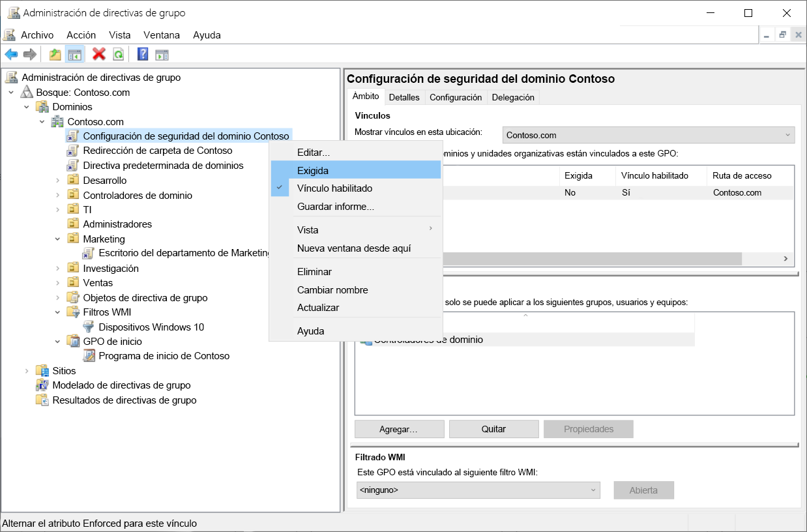
Task: Collapse the Bosque: Contoso.com node
Action: [11, 93]
